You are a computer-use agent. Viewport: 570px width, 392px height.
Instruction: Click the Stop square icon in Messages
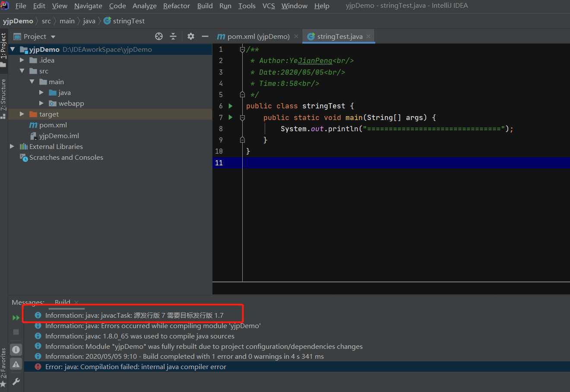point(16,332)
